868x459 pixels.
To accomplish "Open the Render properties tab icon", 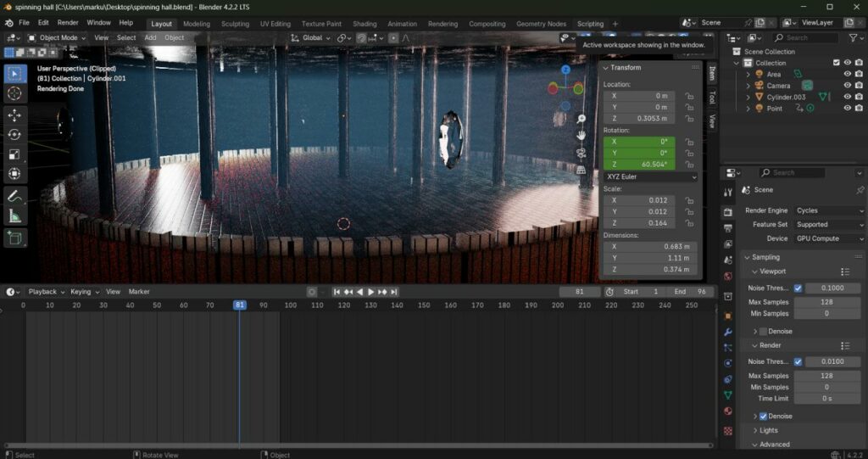I will 728,212.
